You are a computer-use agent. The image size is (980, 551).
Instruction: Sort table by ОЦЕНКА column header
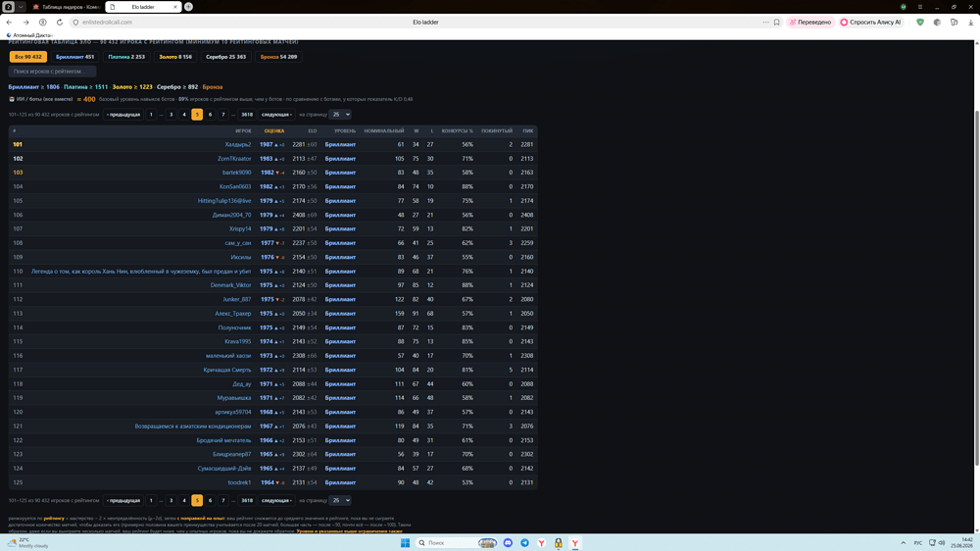[273, 130]
